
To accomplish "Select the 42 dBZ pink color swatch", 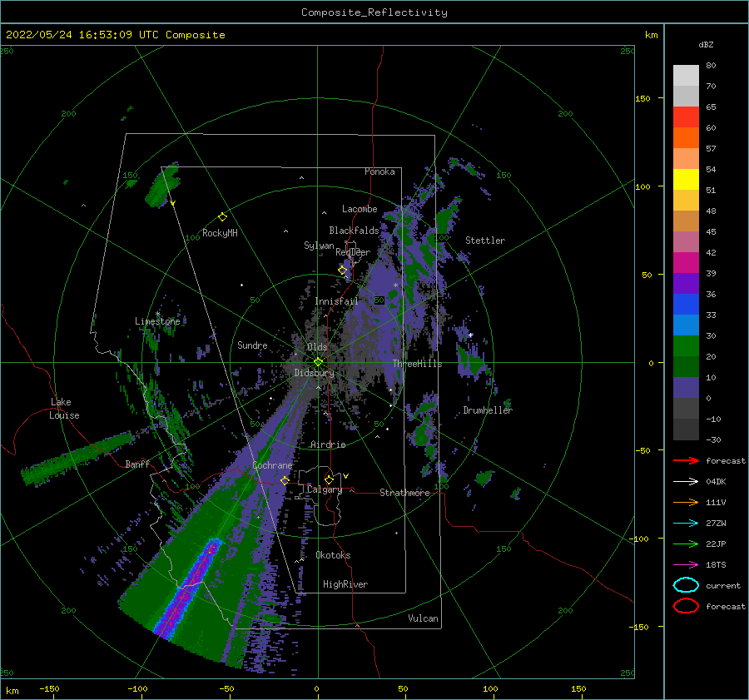I will [686, 241].
